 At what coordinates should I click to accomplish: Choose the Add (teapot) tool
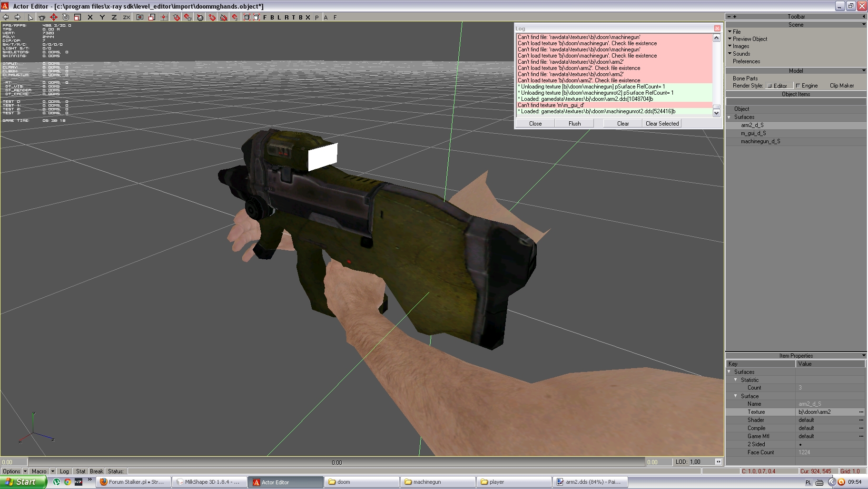(x=42, y=17)
